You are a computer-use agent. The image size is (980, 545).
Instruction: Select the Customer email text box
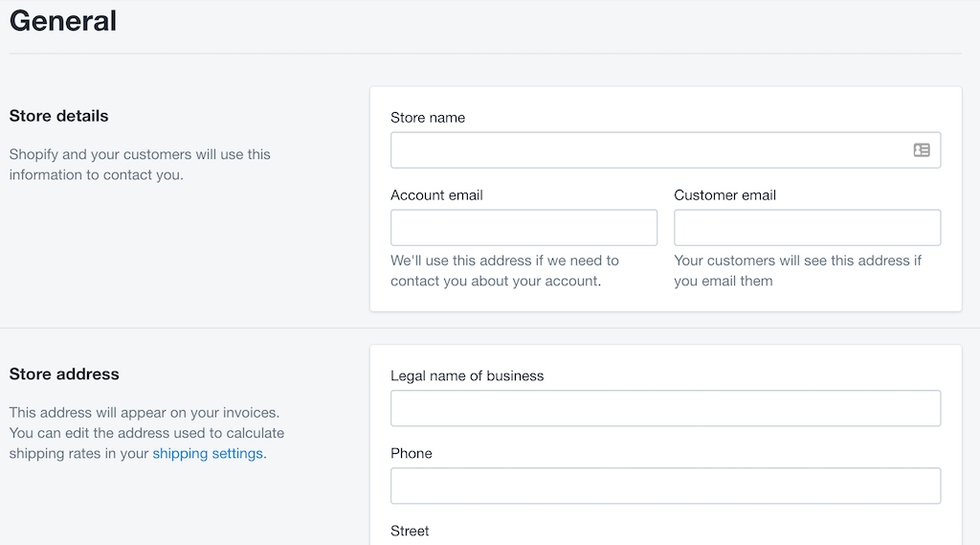coord(807,228)
